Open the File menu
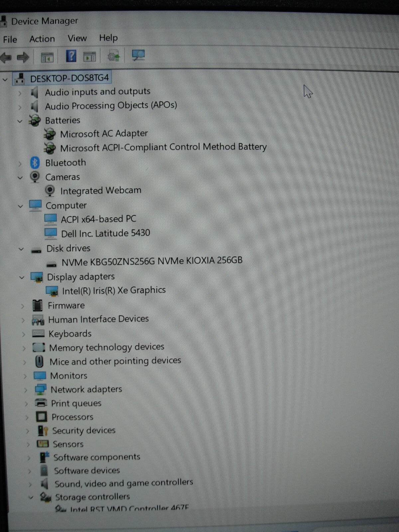 tap(10, 40)
